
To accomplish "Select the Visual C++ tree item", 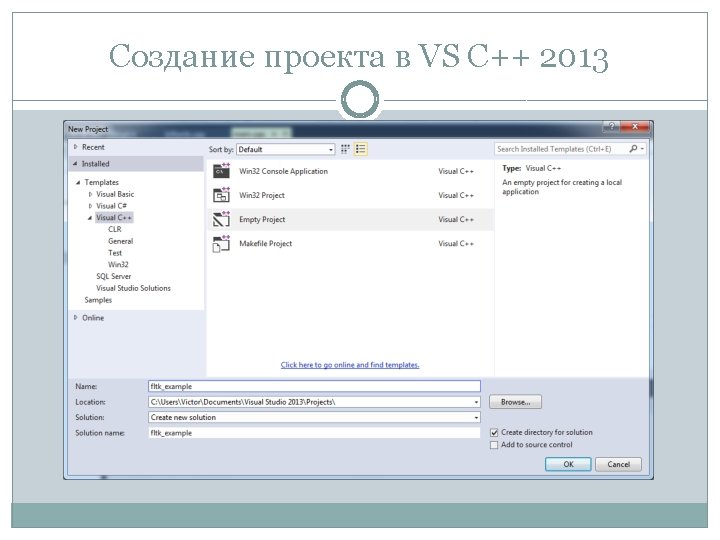I will tap(114, 218).
